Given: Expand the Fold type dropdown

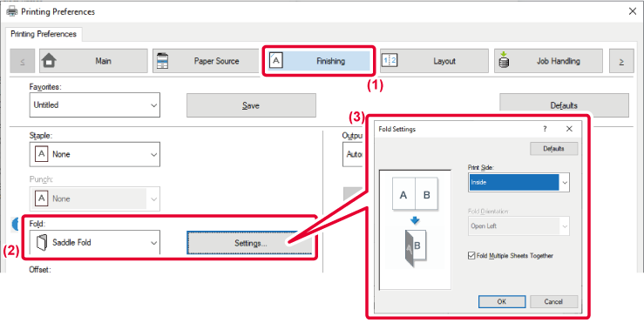Looking at the screenshot, I should coord(94,242).
